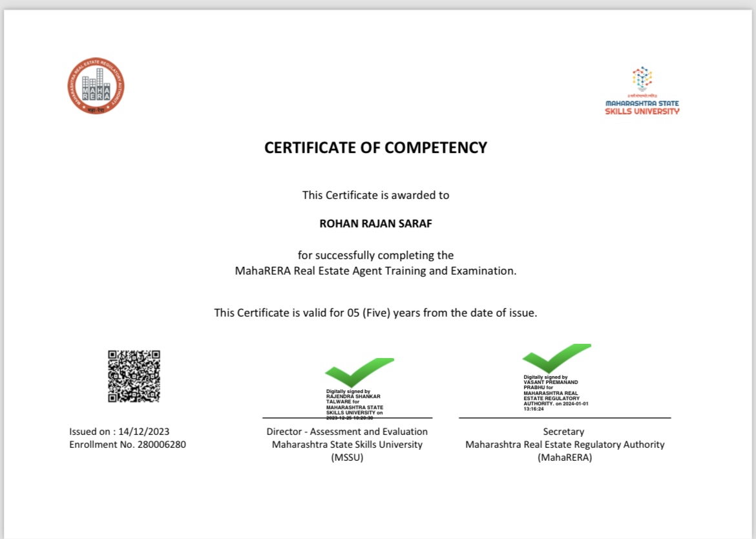Click the Certificate of Competency heading
Screen dimensions: 756x539
coord(375,148)
